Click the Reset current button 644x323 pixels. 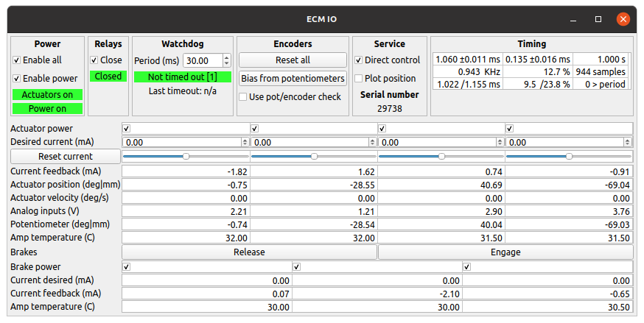(x=66, y=156)
